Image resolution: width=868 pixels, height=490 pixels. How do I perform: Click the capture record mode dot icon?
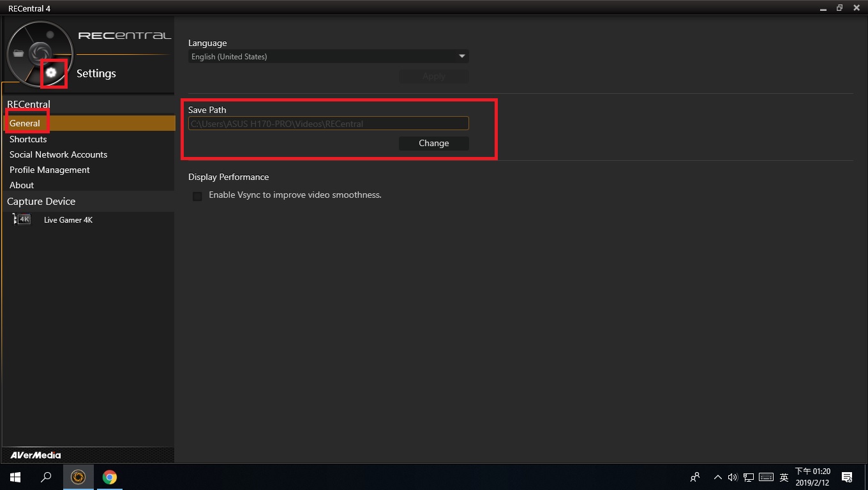click(50, 34)
